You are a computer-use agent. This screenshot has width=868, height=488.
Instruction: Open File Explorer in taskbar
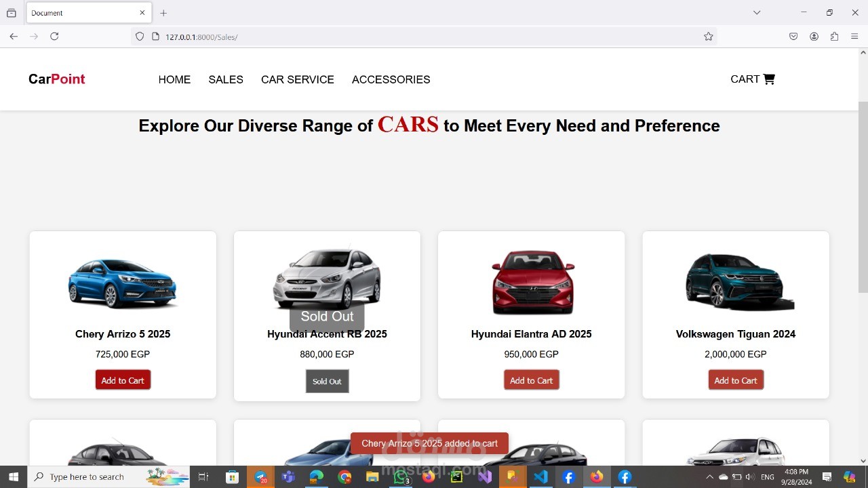pos(372,477)
